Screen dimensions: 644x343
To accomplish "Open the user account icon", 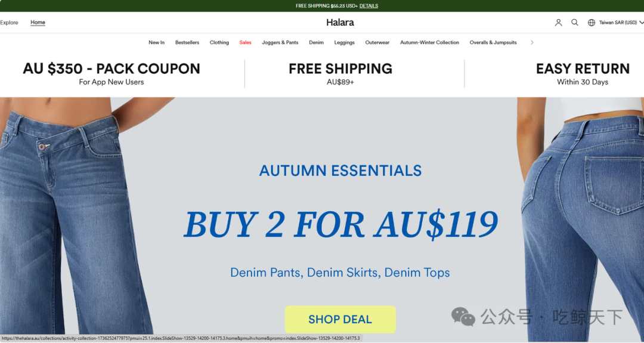I will [558, 23].
